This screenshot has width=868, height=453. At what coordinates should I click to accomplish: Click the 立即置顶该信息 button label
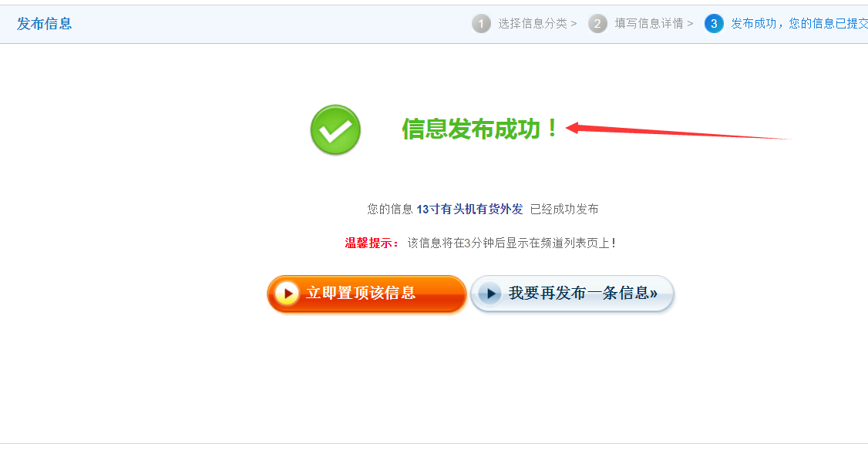click(x=360, y=294)
